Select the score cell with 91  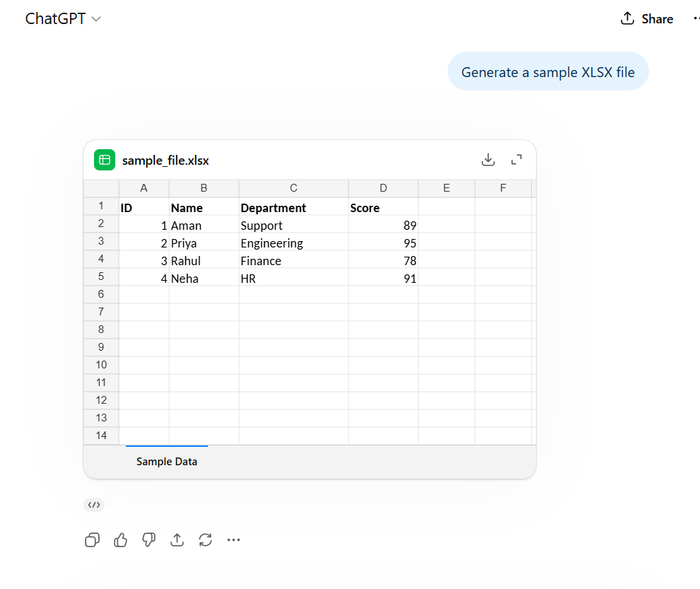point(383,278)
